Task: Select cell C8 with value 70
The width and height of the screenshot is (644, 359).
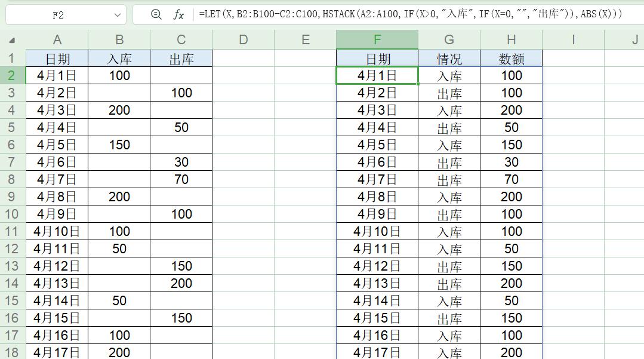Action: coord(181,179)
